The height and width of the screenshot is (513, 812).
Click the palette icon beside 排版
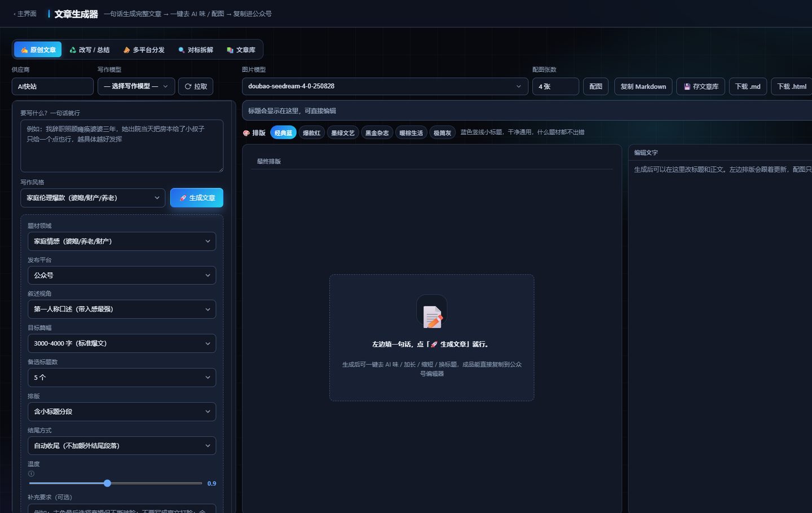246,133
